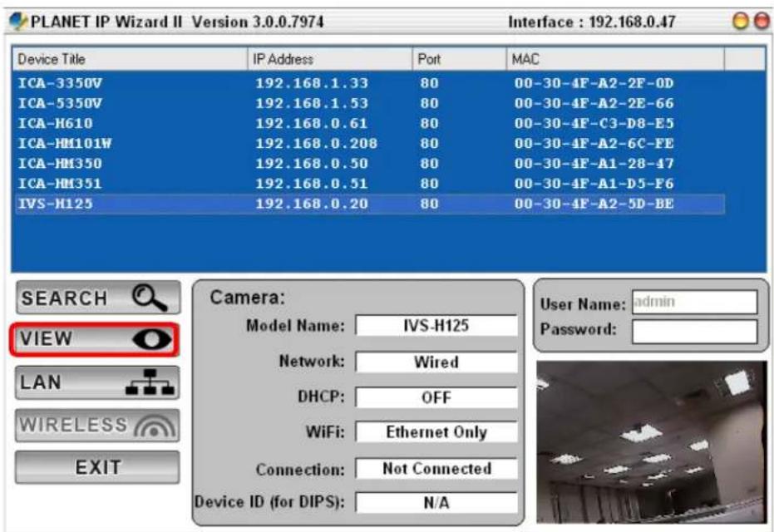Click IP address 192.168.0.61

312,123
